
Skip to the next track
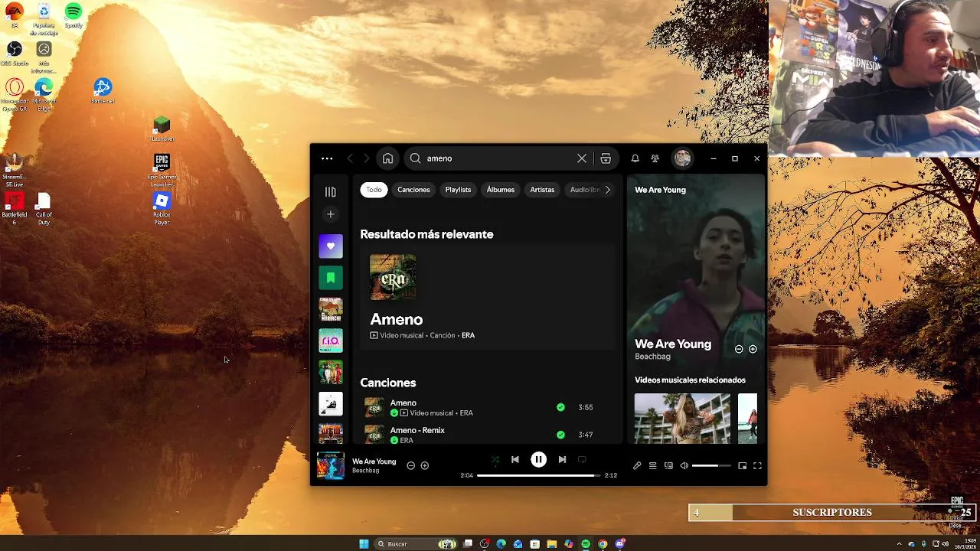[562, 460]
